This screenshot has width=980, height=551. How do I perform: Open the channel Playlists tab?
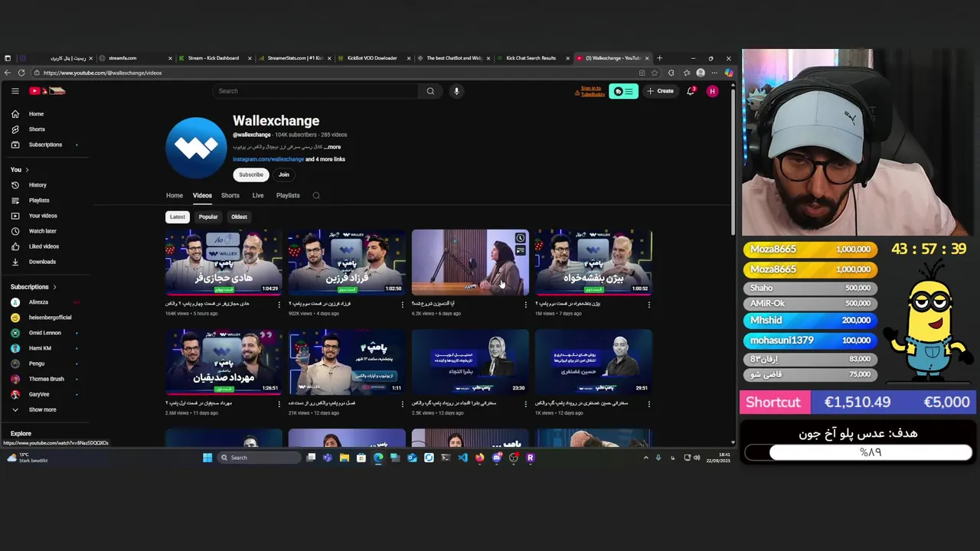(288, 196)
